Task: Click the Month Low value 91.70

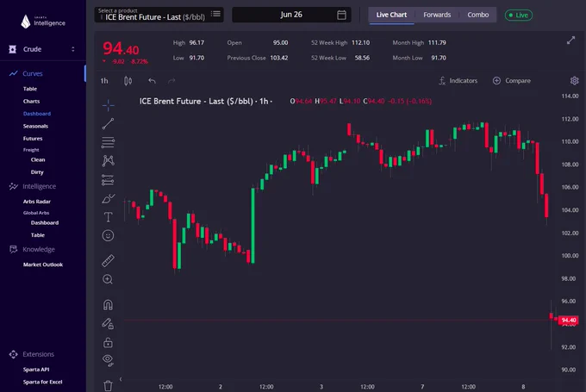Action: pos(439,58)
